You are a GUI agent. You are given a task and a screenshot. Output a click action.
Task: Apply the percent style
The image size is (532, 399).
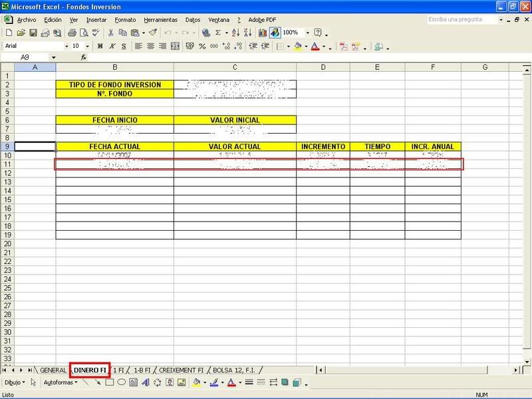(202, 46)
